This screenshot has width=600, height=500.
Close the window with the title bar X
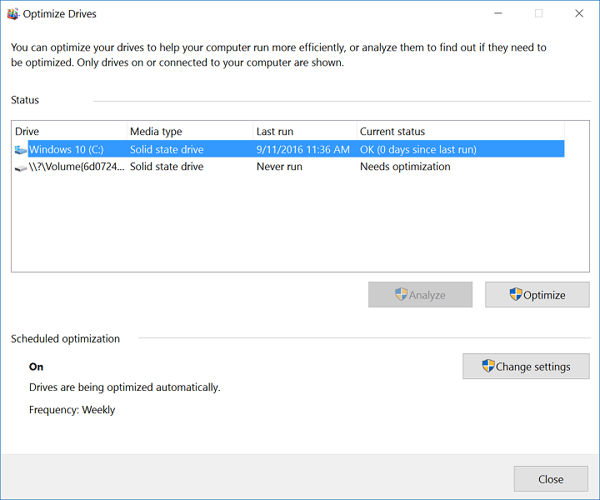click(579, 14)
